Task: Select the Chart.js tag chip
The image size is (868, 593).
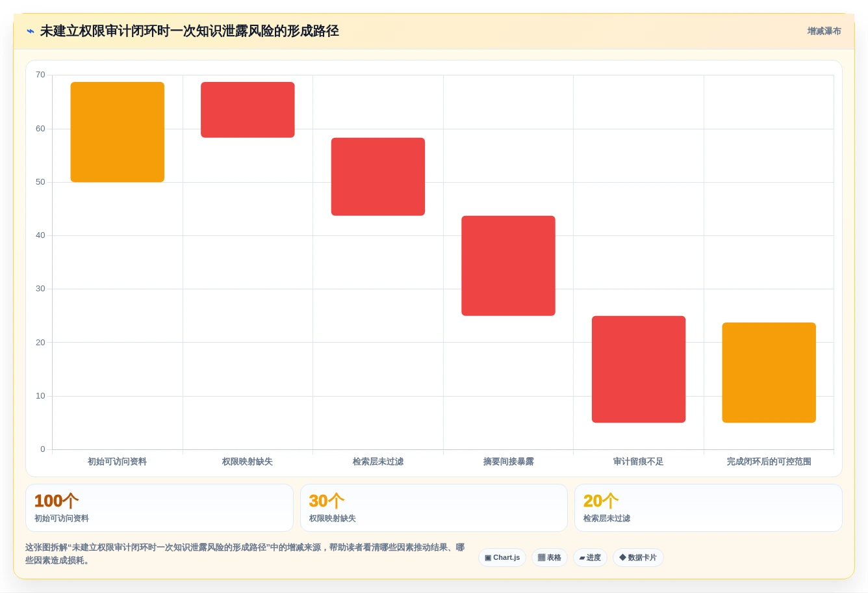Action: tap(502, 558)
